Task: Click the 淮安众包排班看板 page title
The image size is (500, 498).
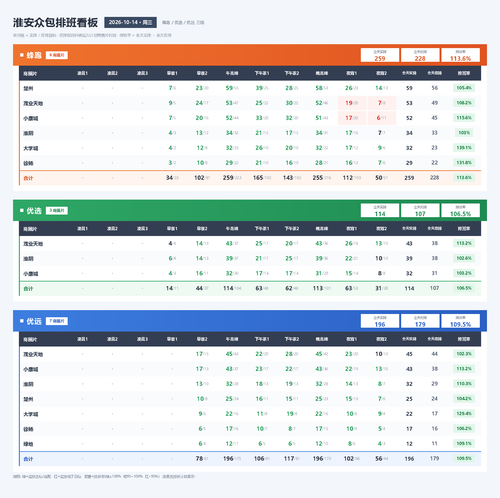Action: click(x=55, y=22)
